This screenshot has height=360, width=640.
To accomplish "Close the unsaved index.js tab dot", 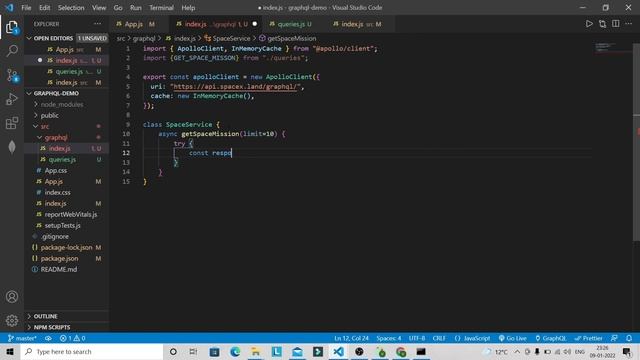I will pyautogui.click(x=255, y=24).
